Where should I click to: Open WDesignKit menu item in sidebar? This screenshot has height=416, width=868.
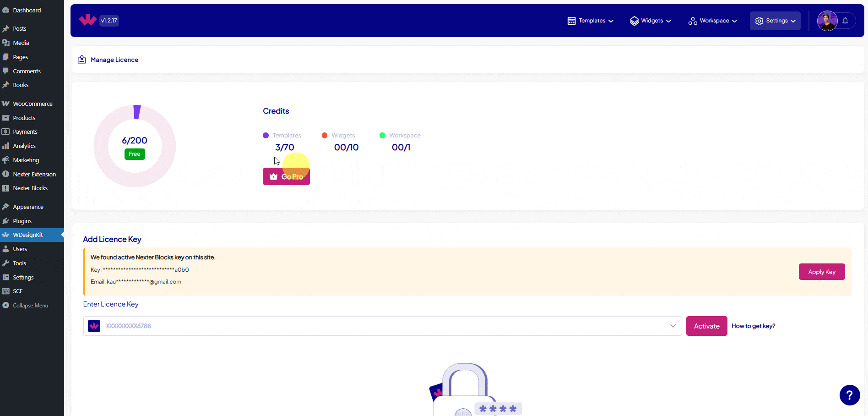[32, 235]
